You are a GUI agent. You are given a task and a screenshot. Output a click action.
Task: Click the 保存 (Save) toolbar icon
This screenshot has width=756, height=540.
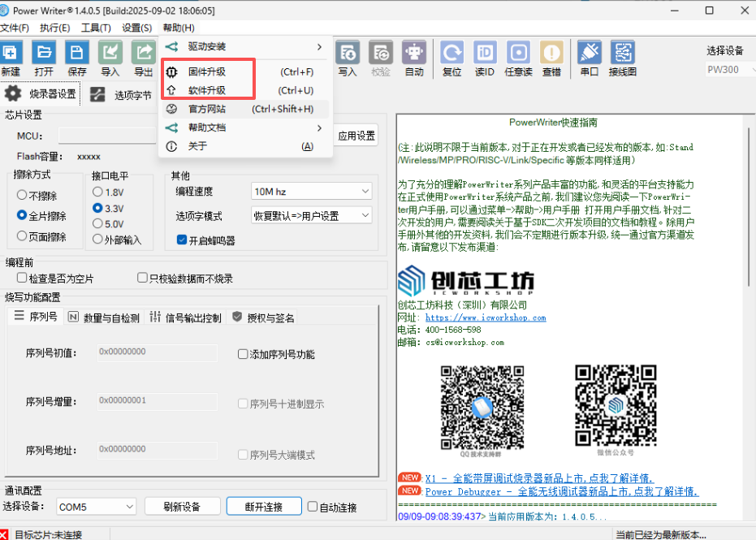click(x=76, y=52)
